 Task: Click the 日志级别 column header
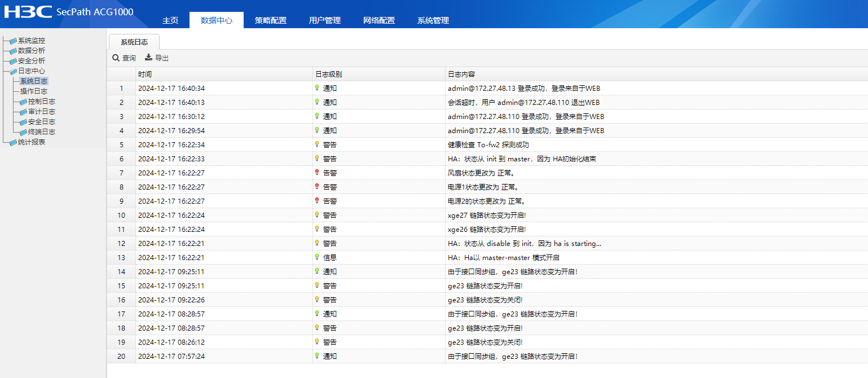click(328, 74)
